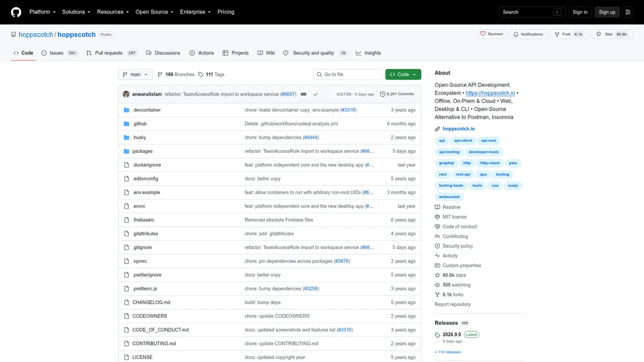This screenshot has width=644, height=362.
Task: Open the header hamburger menu icon
Action: click(x=628, y=12)
